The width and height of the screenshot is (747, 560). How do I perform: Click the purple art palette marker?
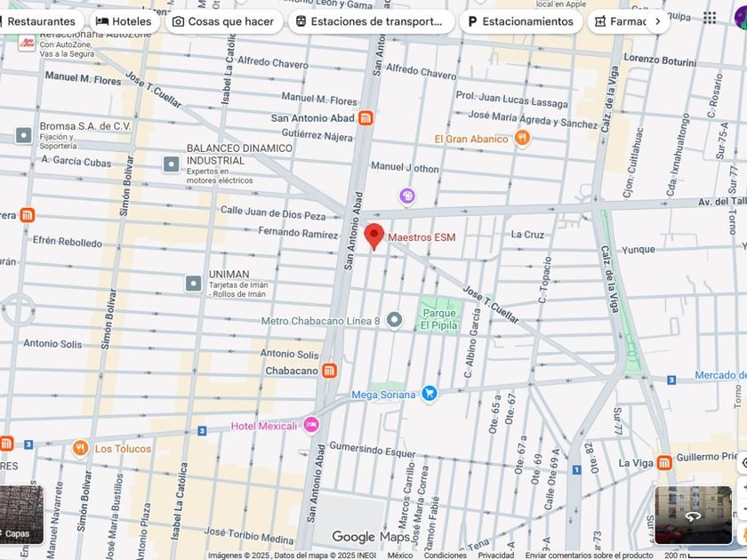point(407,196)
